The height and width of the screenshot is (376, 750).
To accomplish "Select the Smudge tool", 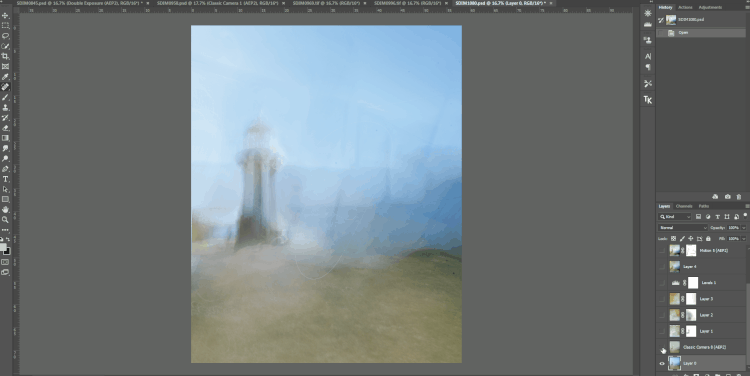I will pos(5,148).
